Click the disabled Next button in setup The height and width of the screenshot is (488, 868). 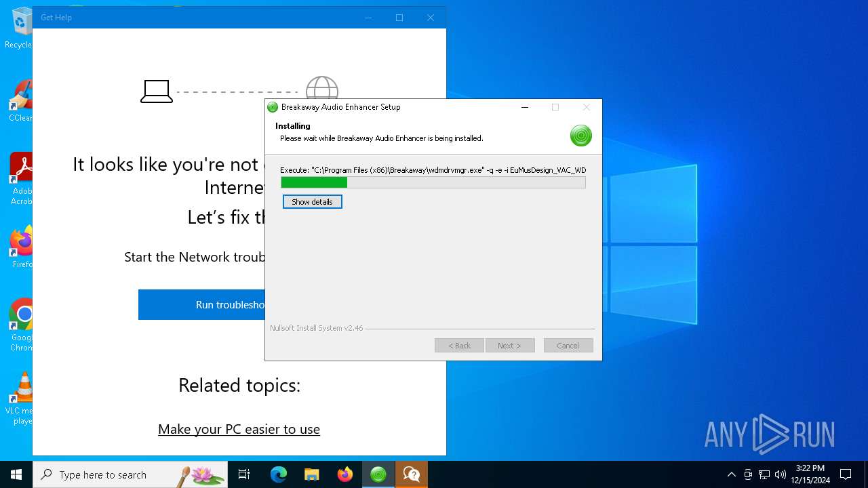(510, 346)
